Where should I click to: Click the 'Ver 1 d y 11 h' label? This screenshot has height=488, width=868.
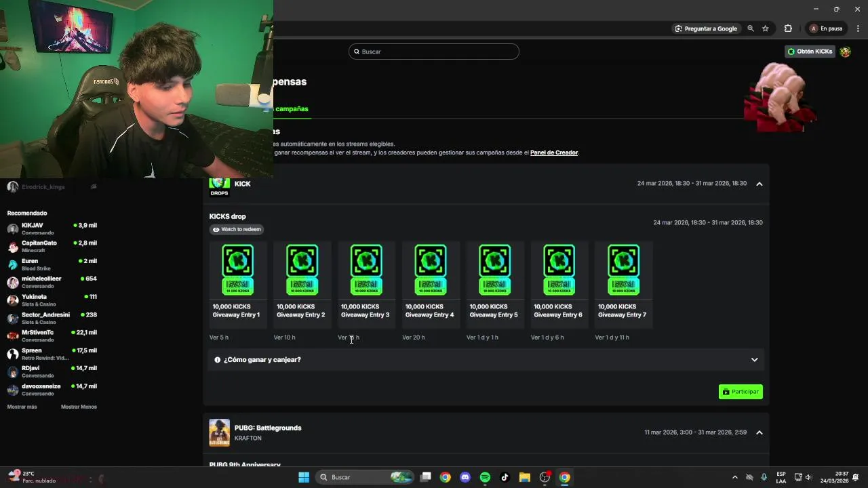point(612,338)
